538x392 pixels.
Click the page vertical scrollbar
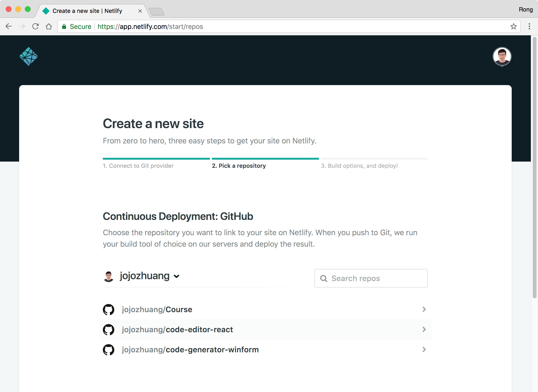535,167
